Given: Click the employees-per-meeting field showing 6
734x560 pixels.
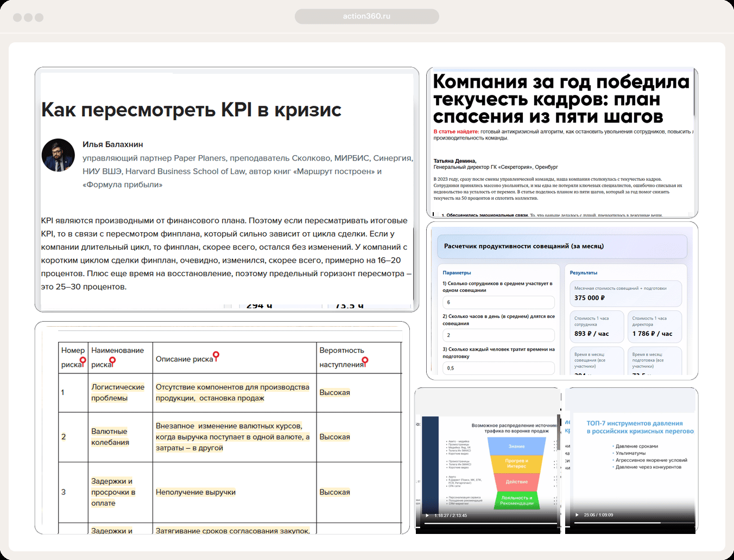Looking at the screenshot, I should pyautogui.click(x=498, y=302).
